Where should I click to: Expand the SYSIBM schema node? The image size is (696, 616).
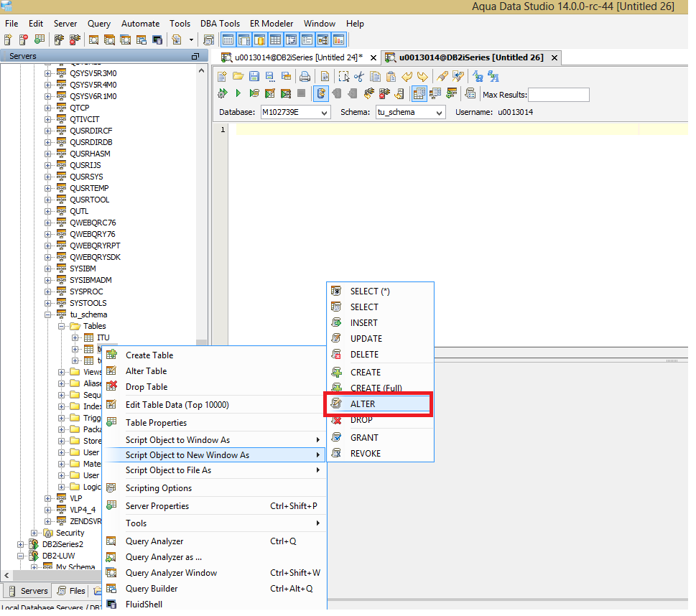(47, 269)
